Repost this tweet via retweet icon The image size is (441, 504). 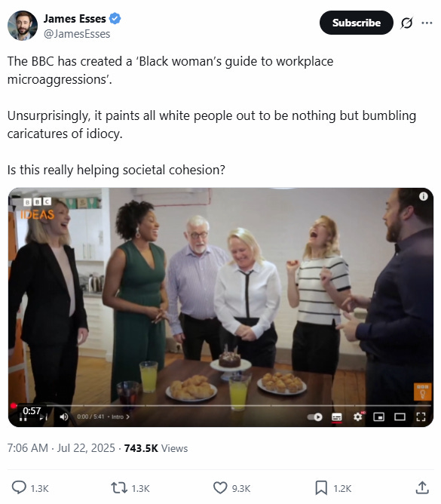(119, 487)
